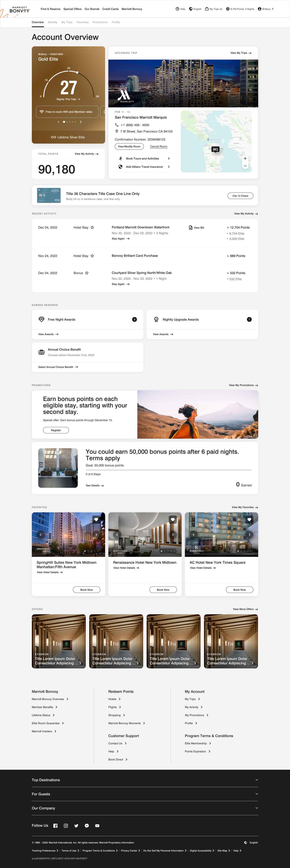Click the Twitter icon in footer

[76, 826]
